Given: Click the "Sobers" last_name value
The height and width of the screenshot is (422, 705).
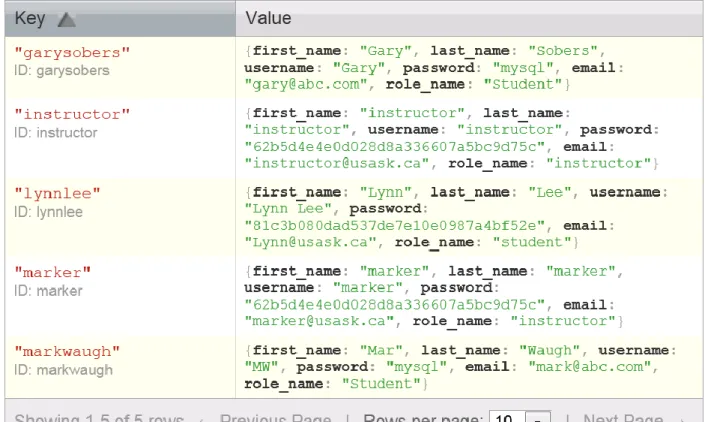Looking at the screenshot, I should 563,51.
